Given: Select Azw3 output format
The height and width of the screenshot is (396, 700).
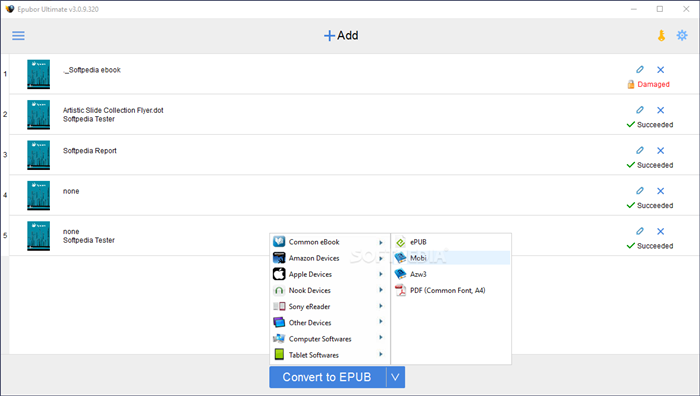Looking at the screenshot, I should pyautogui.click(x=451, y=274).
